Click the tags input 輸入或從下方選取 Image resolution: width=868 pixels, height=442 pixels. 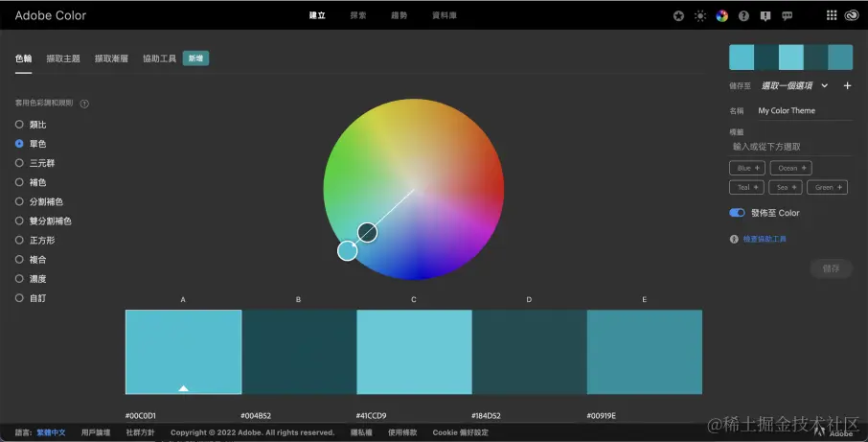(x=790, y=147)
